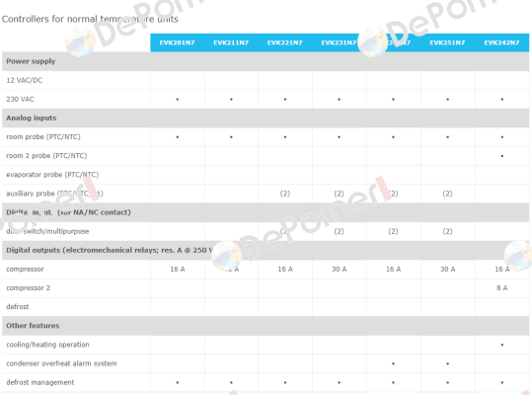Click the '8 A' compressor 2 value
Screen dimensions: 532x395
[502, 288]
